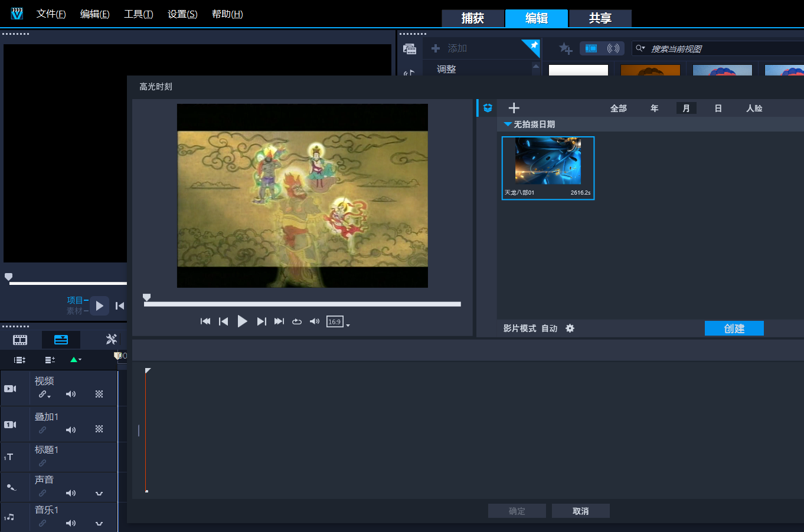
Task: Open ripple editing dropdown on 视频 track
Action: tap(45, 395)
